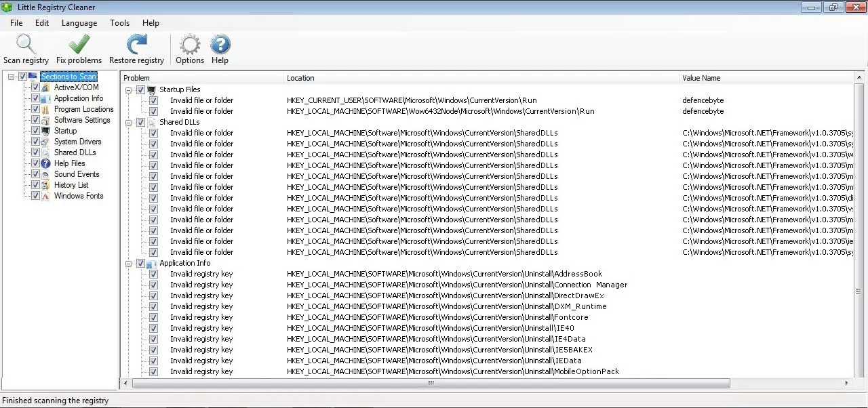Screen dimensions: 868x408
Task: Open Help using the question mark icon
Action: click(220, 43)
